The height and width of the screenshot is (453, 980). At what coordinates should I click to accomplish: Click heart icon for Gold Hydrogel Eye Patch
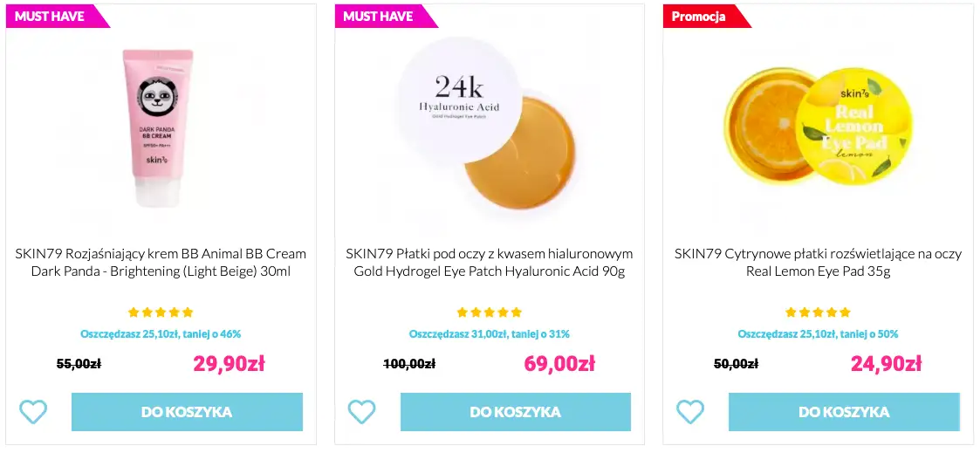(361, 411)
